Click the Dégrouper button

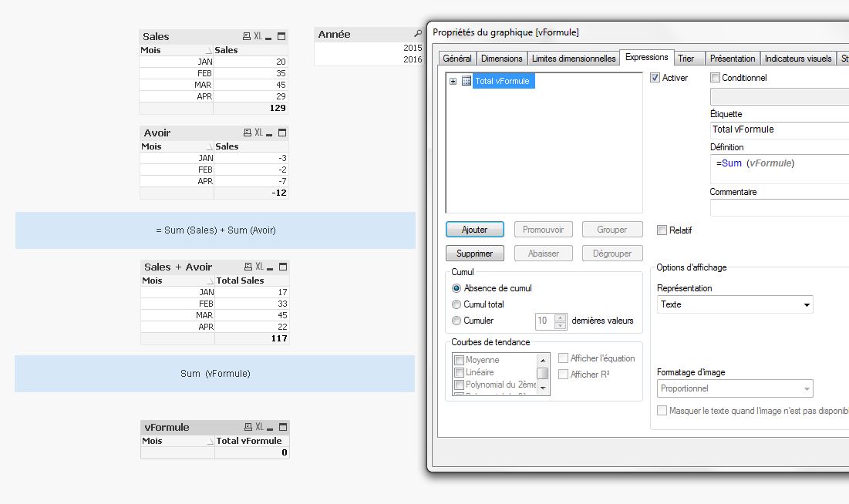tap(611, 254)
